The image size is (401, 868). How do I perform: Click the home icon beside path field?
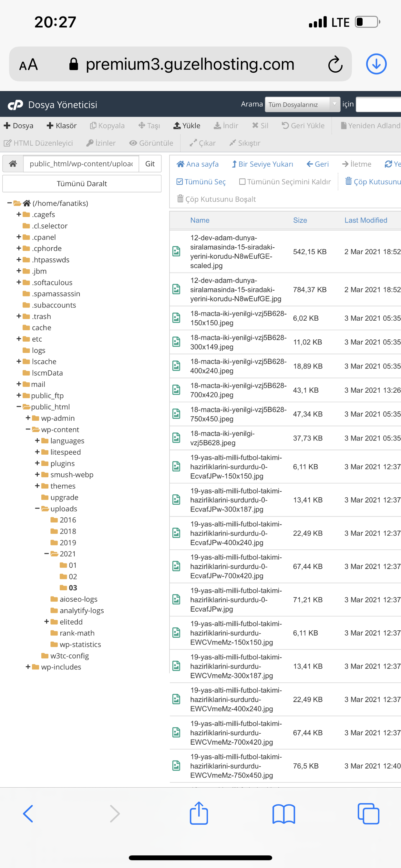pos(13,164)
